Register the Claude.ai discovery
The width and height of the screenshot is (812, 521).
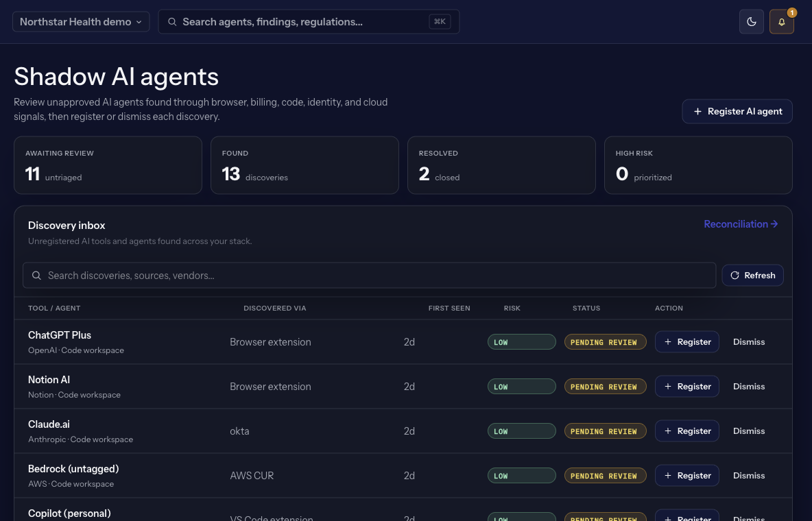(x=686, y=431)
